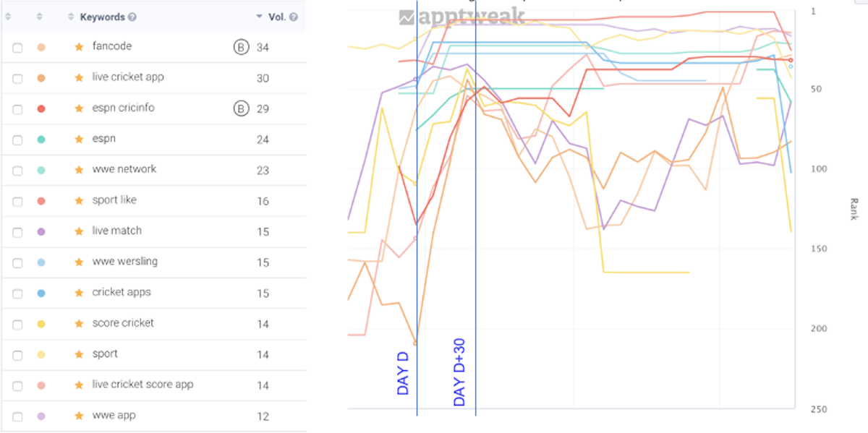Screen dimensions: 868x433
Task: Click the sort arrows beside Keywords
Action: (70, 17)
